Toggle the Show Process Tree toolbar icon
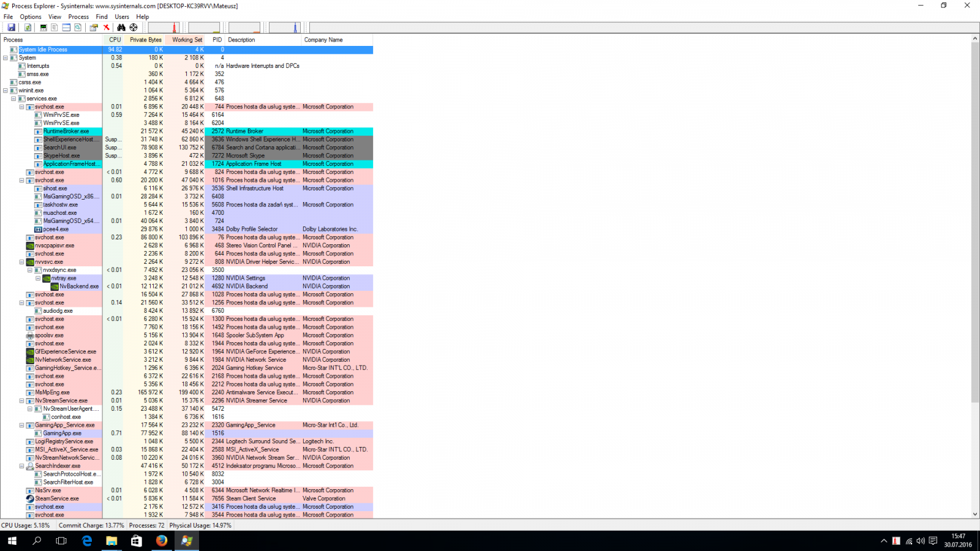This screenshot has width=980, height=551. 55,28
